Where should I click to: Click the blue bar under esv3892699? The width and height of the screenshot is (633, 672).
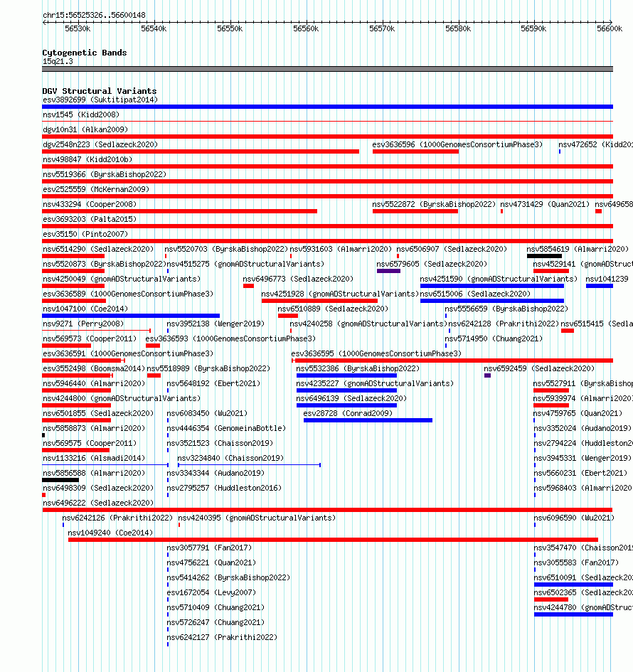(x=327, y=107)
